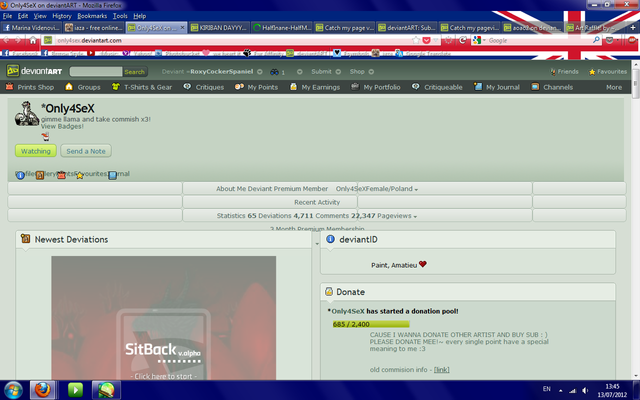Click the 685 / 2,400 donation progress bar

(x=371, y=324)
